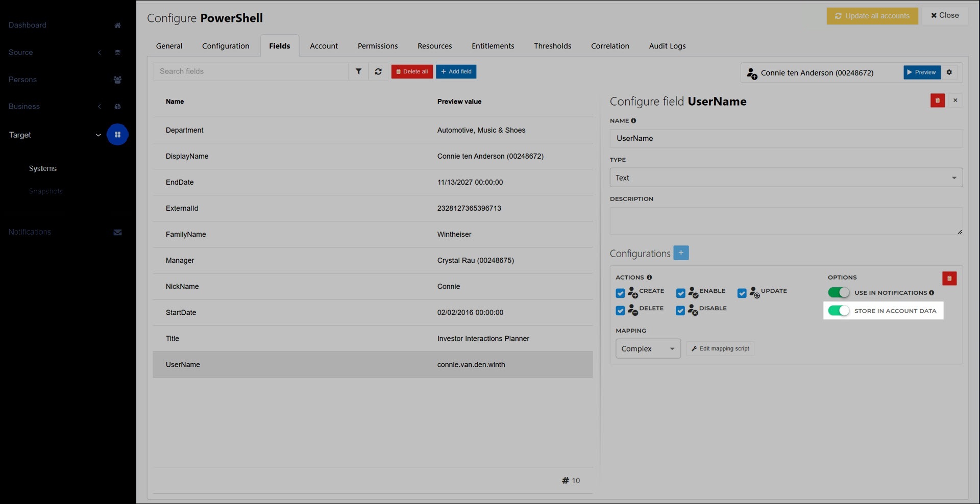This screenshot has height=504, width=980.
Task: Close the Configure field panel
Action: [x=955, y=100]
